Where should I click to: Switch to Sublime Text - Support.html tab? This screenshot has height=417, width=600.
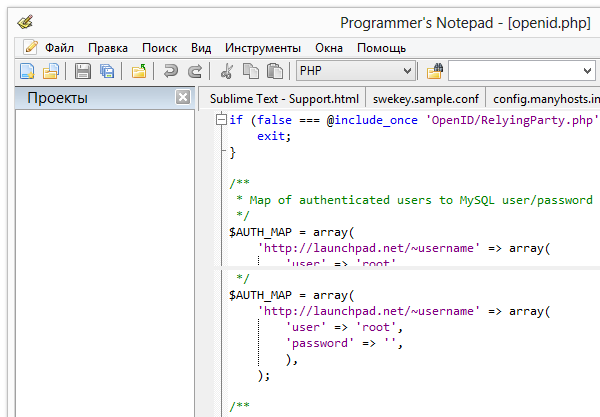[284, 98]
